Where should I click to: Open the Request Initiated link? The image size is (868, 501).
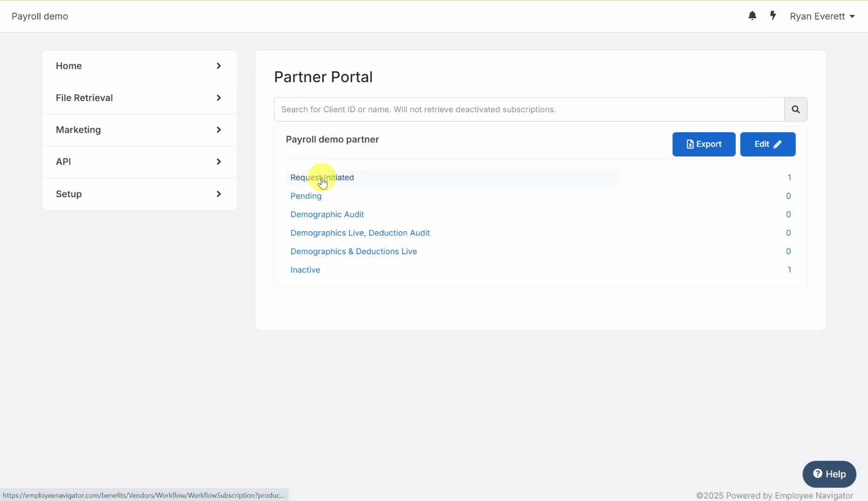[x=322, y=177]
